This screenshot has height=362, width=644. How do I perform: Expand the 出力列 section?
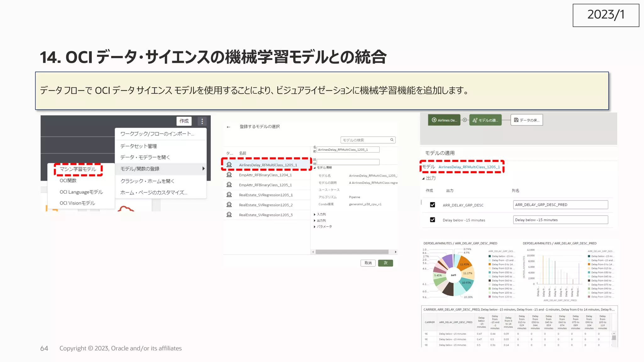[314, 221]
